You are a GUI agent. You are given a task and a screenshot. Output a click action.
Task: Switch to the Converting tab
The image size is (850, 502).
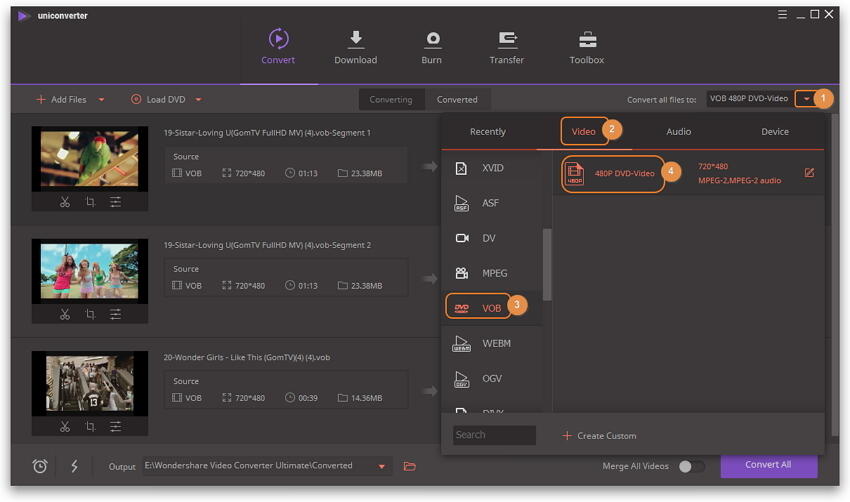click(x=391, y=100)
